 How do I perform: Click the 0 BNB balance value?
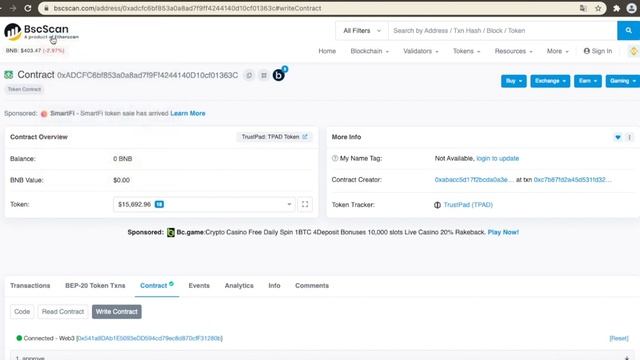pyautogui.click(x=122, y=159)
